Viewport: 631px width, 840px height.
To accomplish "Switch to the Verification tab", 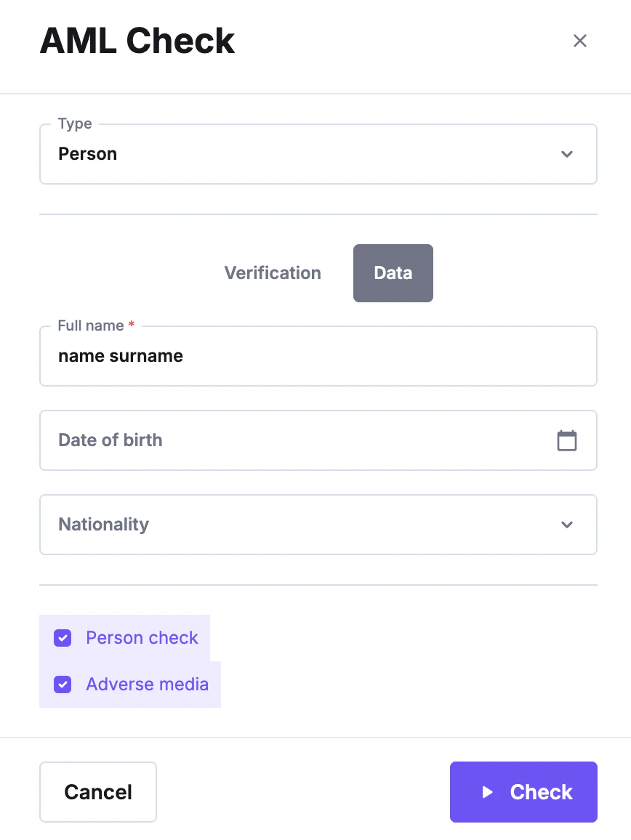I will click(x=273, y=273).
